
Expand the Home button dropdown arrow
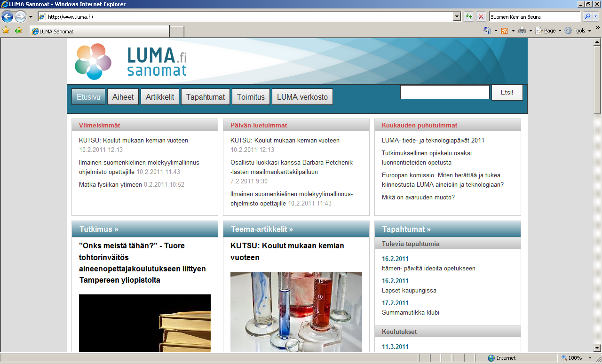tap(496, 31)
